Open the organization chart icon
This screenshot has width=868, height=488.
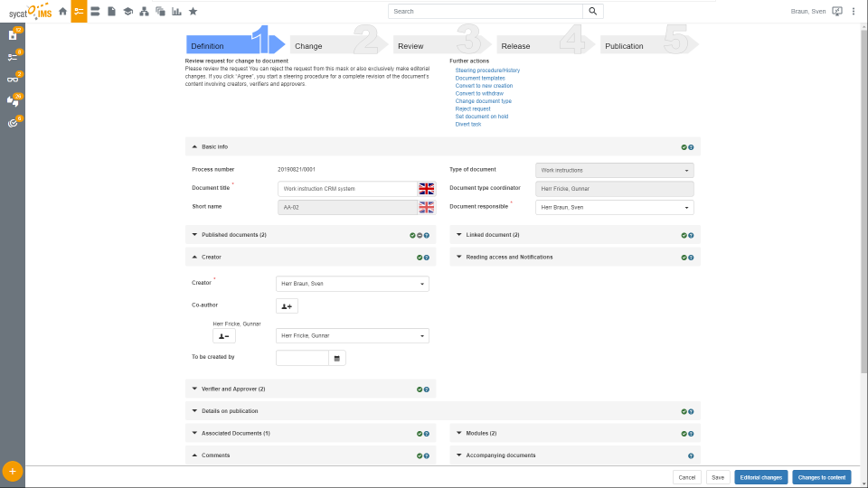(x=144, y=11)
